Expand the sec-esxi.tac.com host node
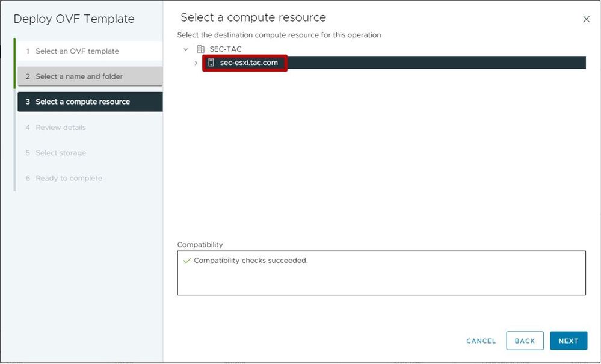 (x=196, y=63)
